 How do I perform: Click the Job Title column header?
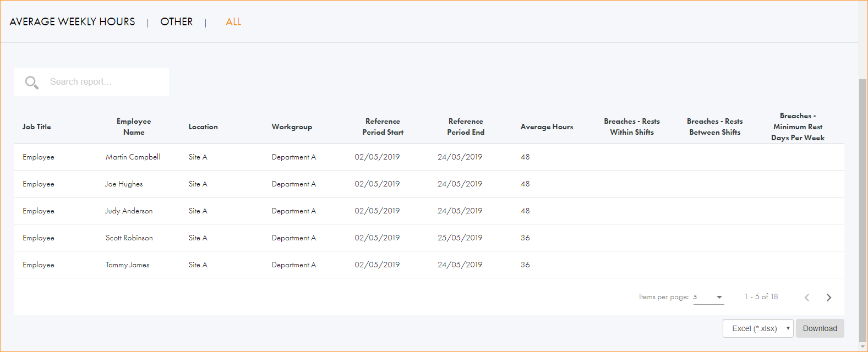pyautogui.click(x=36, y=127)
